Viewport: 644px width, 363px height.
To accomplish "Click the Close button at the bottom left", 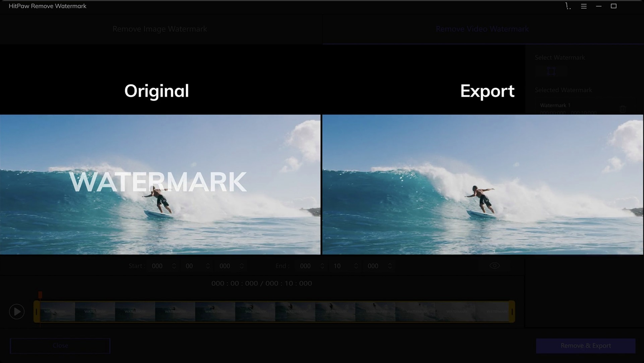I will tap(60, 346).
